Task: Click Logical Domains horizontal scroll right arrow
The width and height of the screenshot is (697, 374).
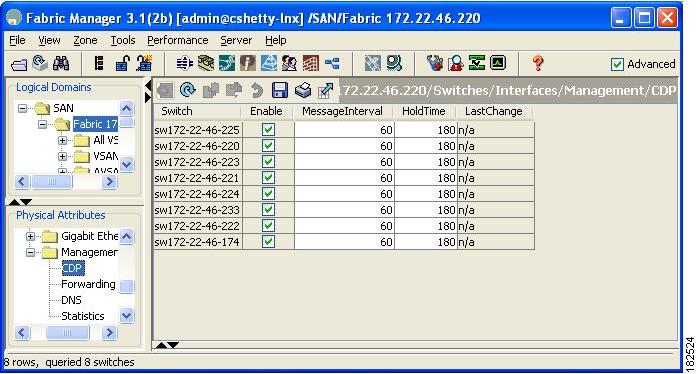Action: (109, 182)
